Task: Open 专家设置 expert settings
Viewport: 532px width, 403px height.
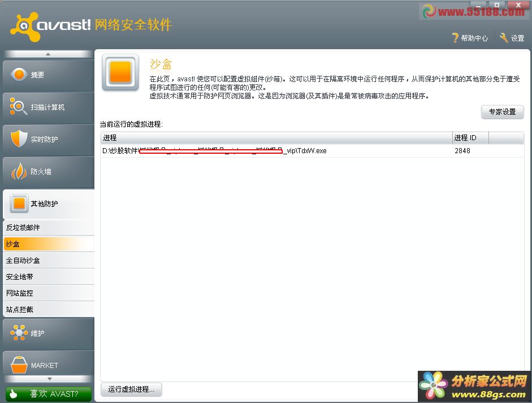Action: (502, 112)
